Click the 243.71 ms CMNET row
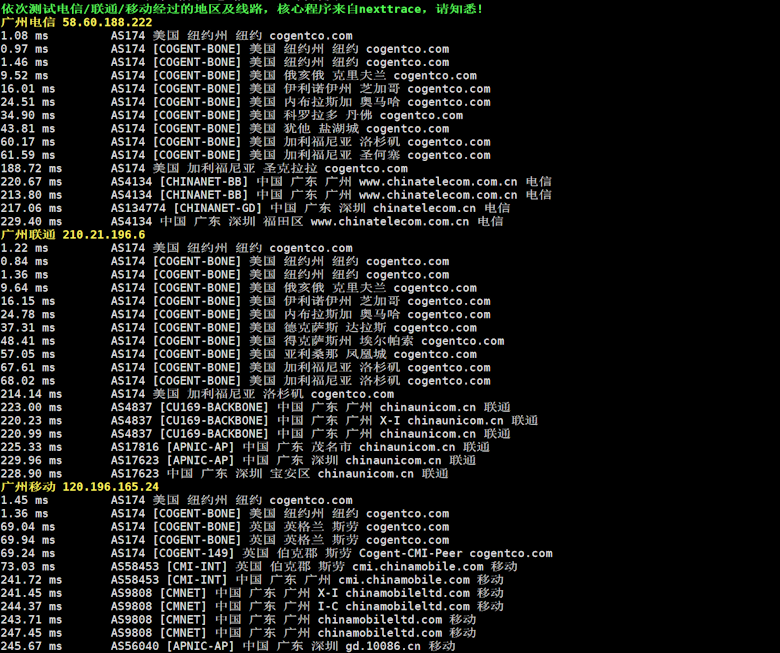The height and width of the screenshot is (653, 780). pyautogui.click(x=238, y=620)
